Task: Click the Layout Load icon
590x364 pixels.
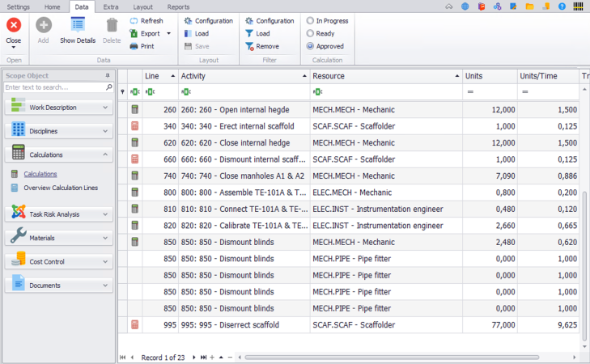Action: click(188, 34)
